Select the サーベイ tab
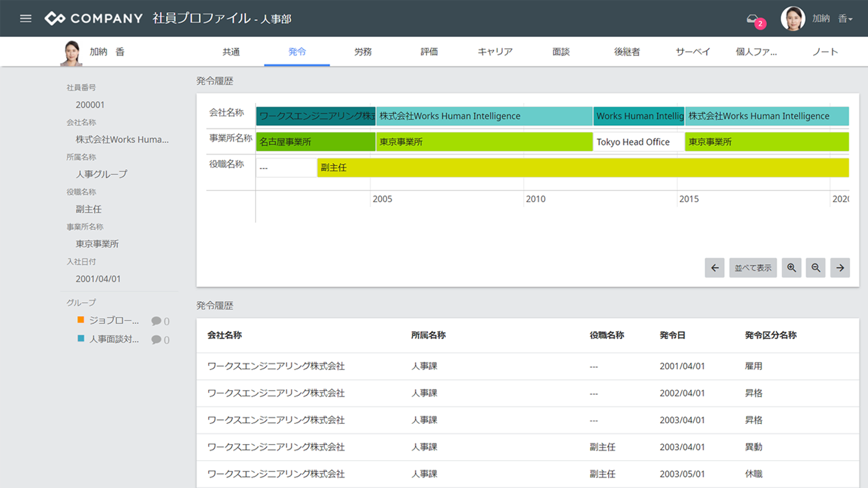The width and height of the screenshot is (868, 488). click(x=693, y=52)
